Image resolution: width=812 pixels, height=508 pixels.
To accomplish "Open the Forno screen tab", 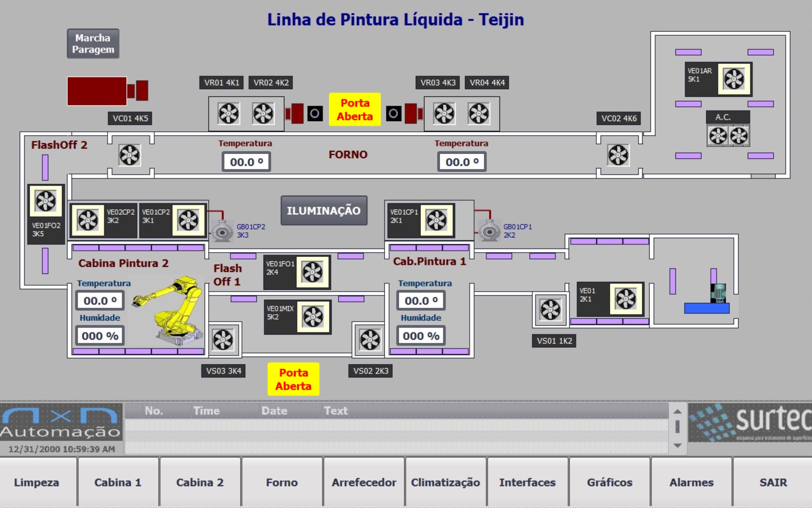I will pyautogui.click(x=282, y=482).
